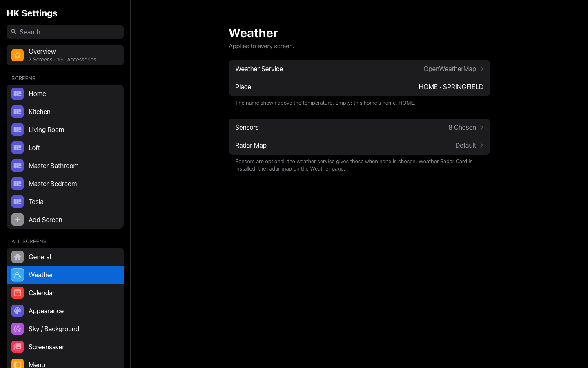Click the Search input field
Image resolution: width=588 pixels, height=368 pixels.
[65, 32]
